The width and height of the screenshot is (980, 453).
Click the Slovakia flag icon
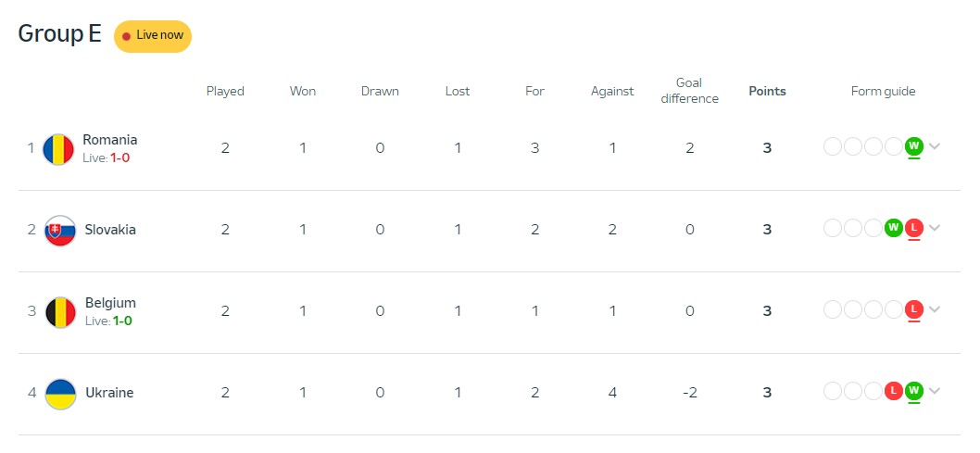coord(60,231)
